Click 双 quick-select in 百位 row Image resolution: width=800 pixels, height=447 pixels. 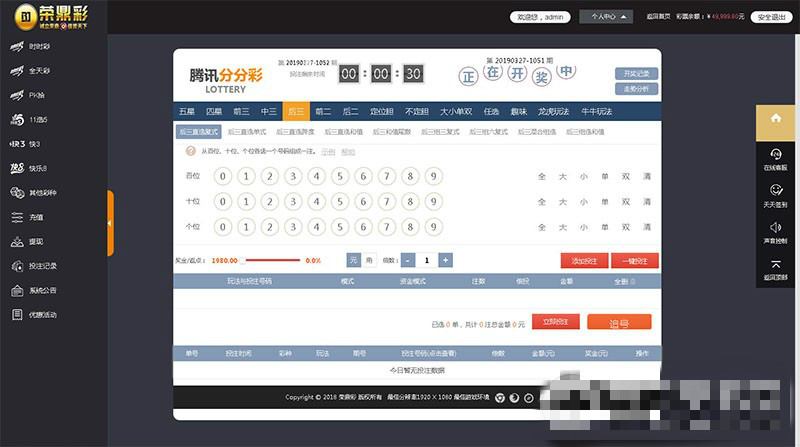click(626, 177)
